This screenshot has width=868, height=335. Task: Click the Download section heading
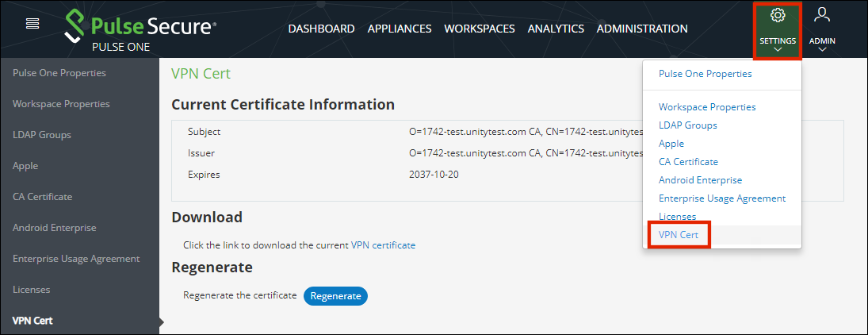pos(207,218)
